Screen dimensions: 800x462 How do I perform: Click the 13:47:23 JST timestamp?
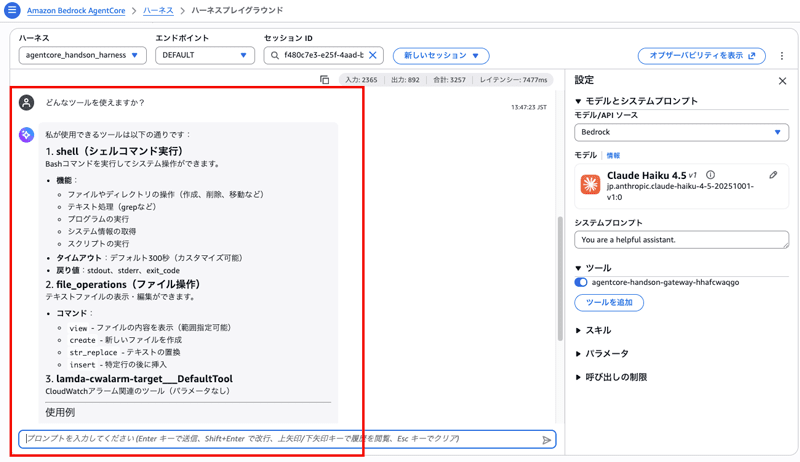pos(529,107)
